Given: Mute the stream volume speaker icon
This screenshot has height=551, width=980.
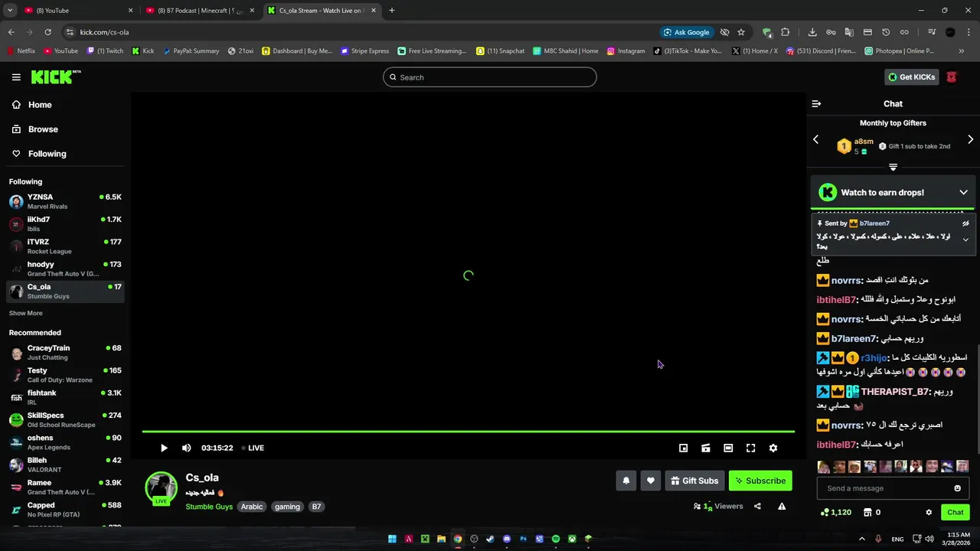Looking at the screenshot, I should click(x=186, y=448).
